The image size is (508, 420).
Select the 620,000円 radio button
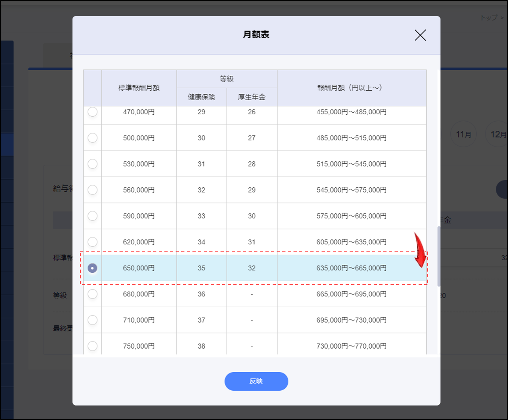[93, 242]
